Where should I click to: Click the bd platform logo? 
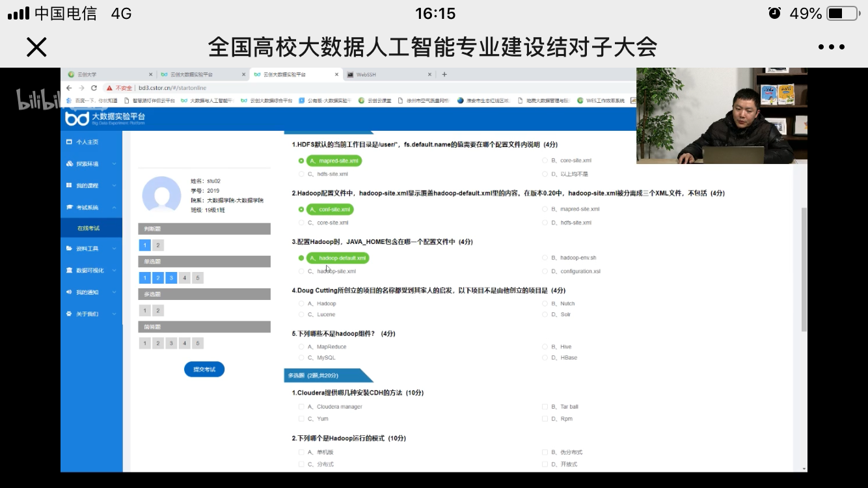pyautogui.click(x=77, y=118)
